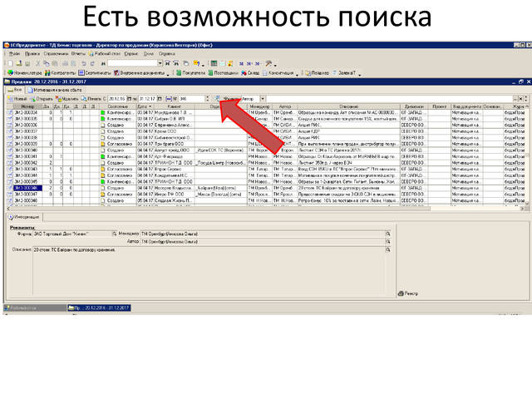Screen dimensions: 532x399
Task: Sort by the Дата column header
Action: [x=145, y=106]
